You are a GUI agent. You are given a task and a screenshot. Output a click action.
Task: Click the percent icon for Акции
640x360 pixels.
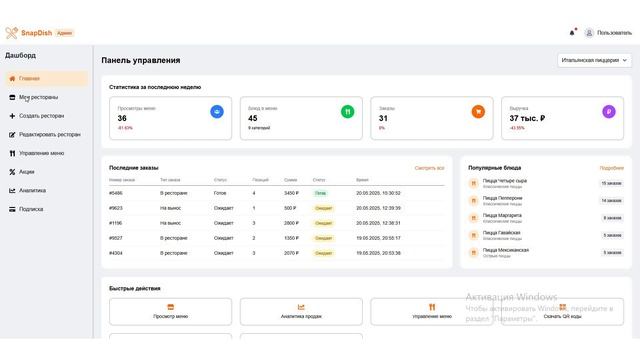pyautogui.click(x=12, y=172)
